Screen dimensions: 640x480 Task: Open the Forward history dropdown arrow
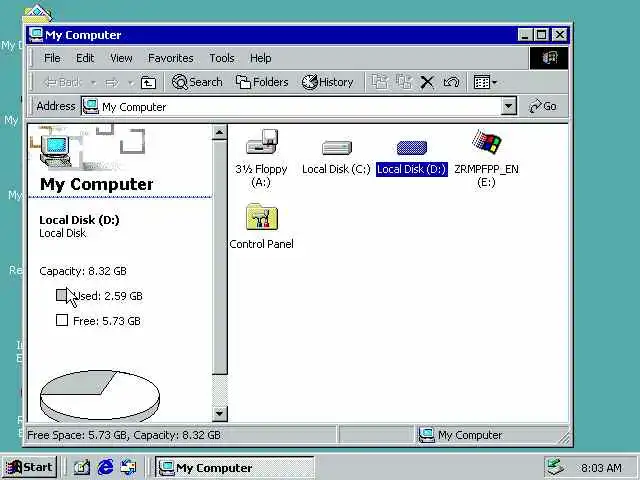pyautogui.click(x=131, y=83)
